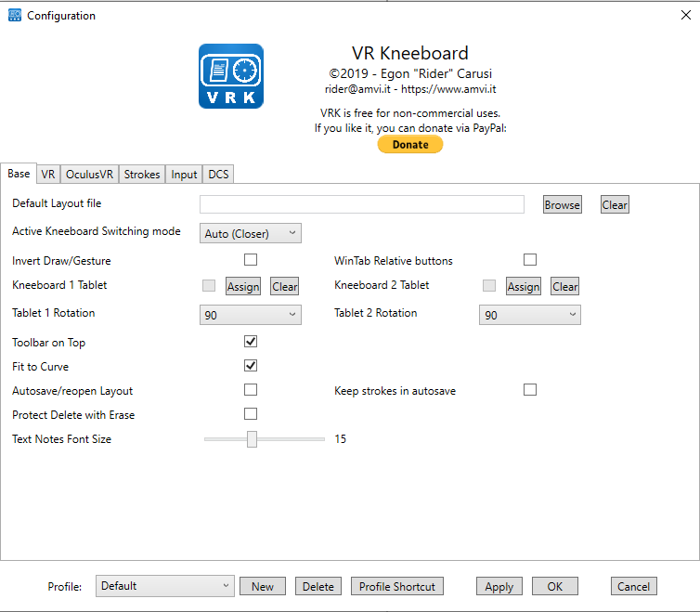Open the Tablet 2 Rotation dropdown

(x=530, y=315)
